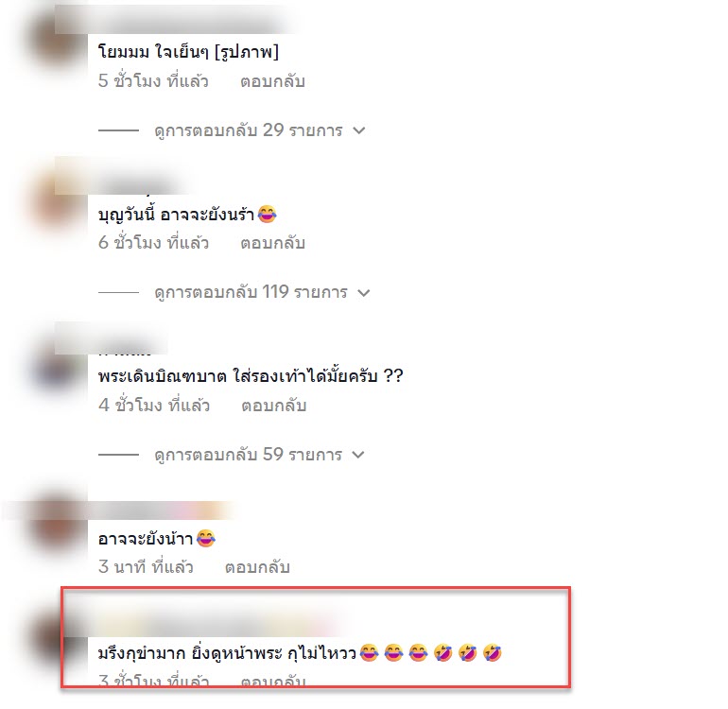This screenshot has width=728, height=709.
Task: Open the blurred username above "โยมมม ใจเย็นๆ"
Action: tap(177, 21)
